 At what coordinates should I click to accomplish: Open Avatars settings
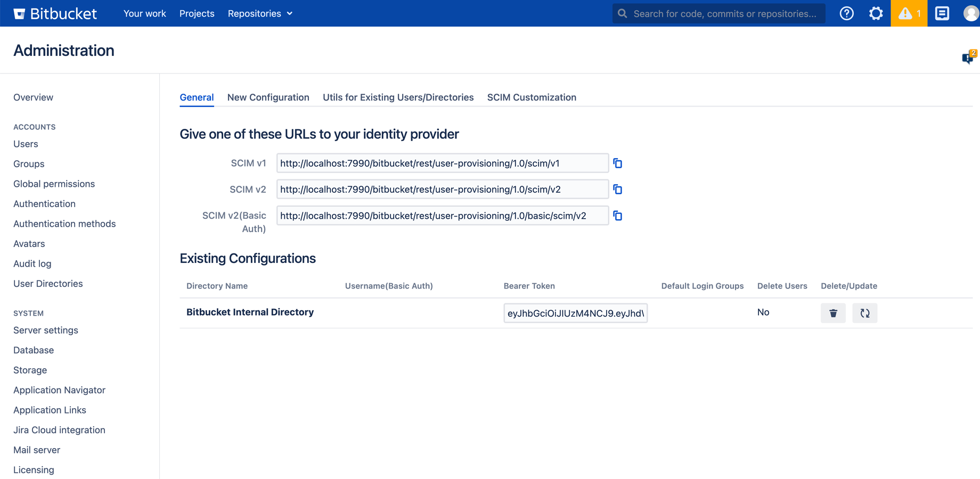(29, 244)
